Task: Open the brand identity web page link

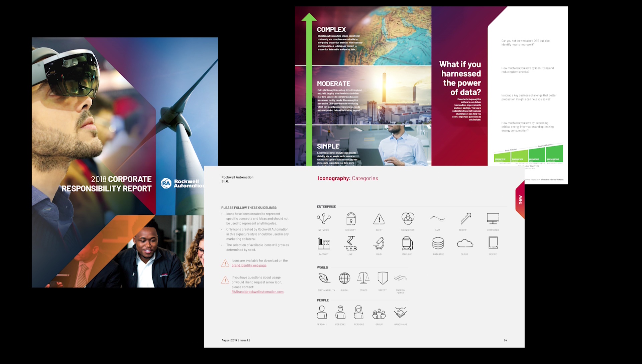Action: [x=249, y=265]
